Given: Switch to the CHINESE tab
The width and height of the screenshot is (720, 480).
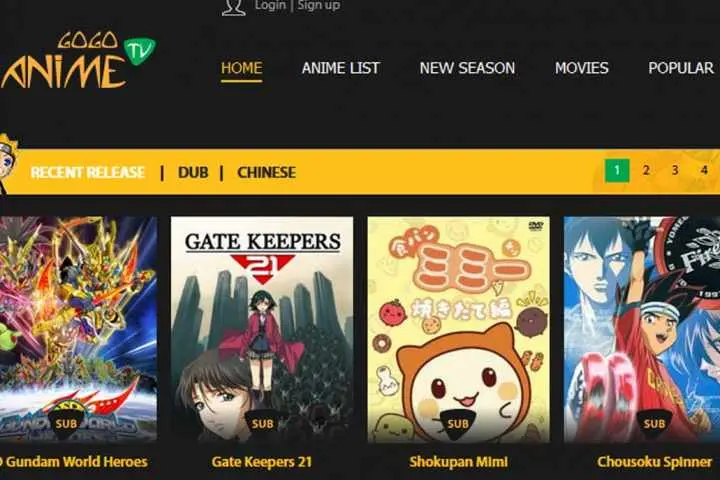Looking at the screenshot, I should coord(266,172).
